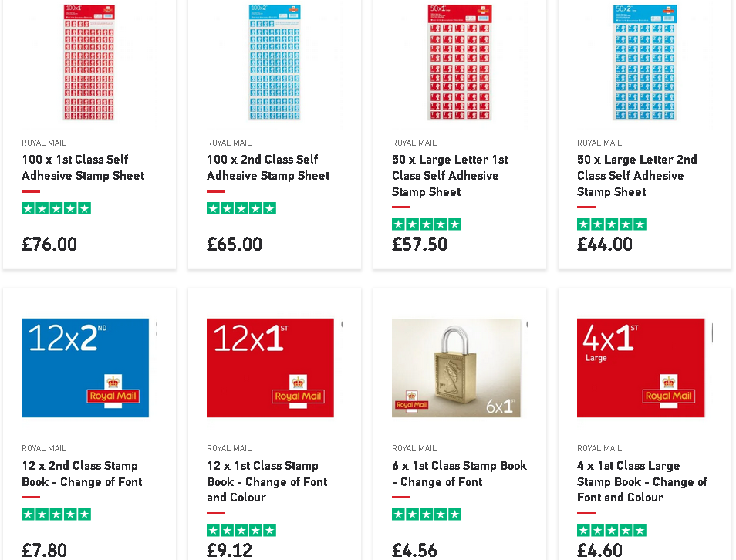Open the padlock 6x1st stamp book image
This screenshot has width=736, height=560.
click(x=457, y=368)
